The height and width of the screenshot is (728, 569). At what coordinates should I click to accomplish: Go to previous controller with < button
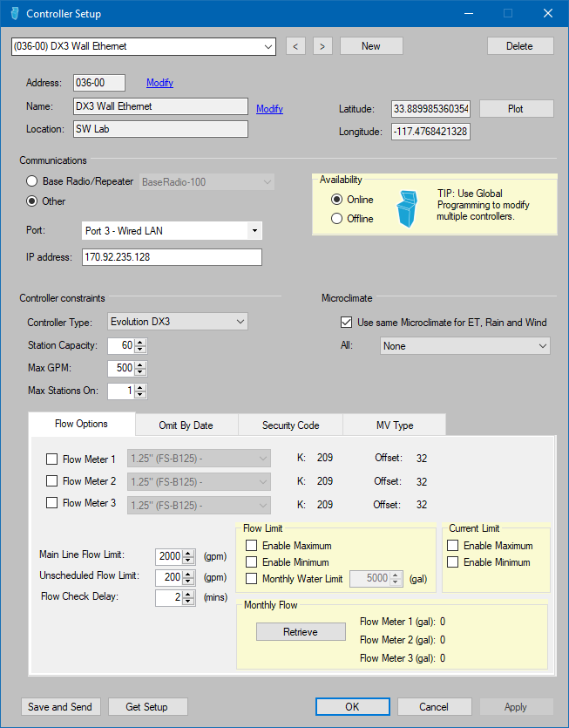295,46
